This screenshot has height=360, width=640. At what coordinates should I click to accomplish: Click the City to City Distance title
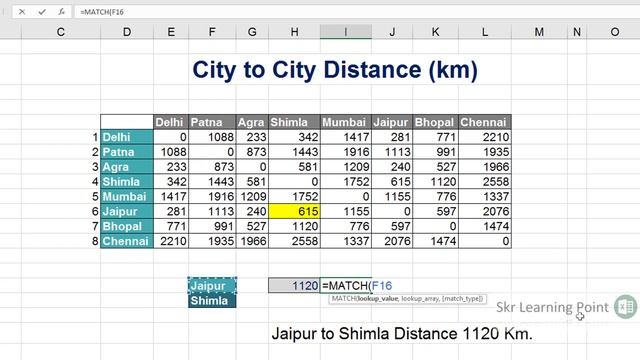(x=335, y=69)
